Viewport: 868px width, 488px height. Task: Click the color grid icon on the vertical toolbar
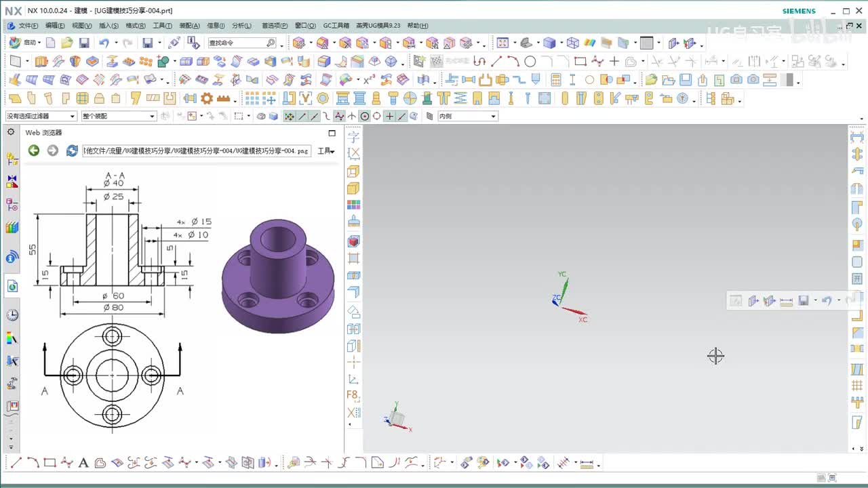[x=353, y=205]
